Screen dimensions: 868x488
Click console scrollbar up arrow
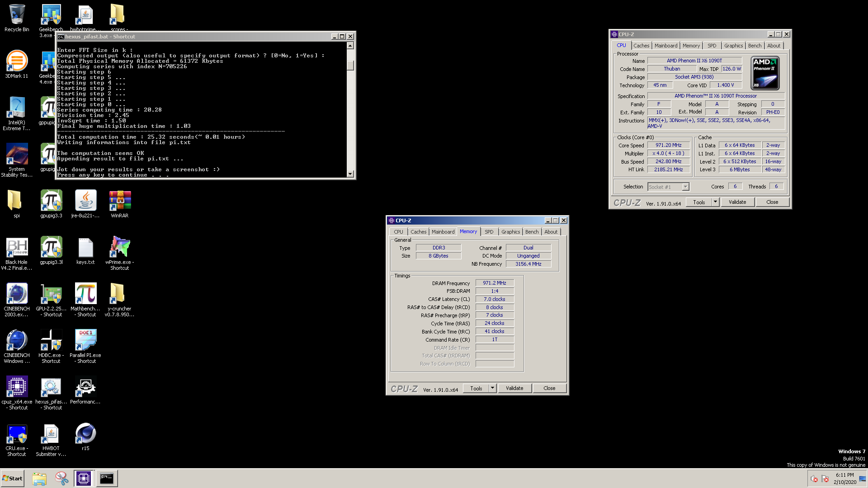coord(350,46)
